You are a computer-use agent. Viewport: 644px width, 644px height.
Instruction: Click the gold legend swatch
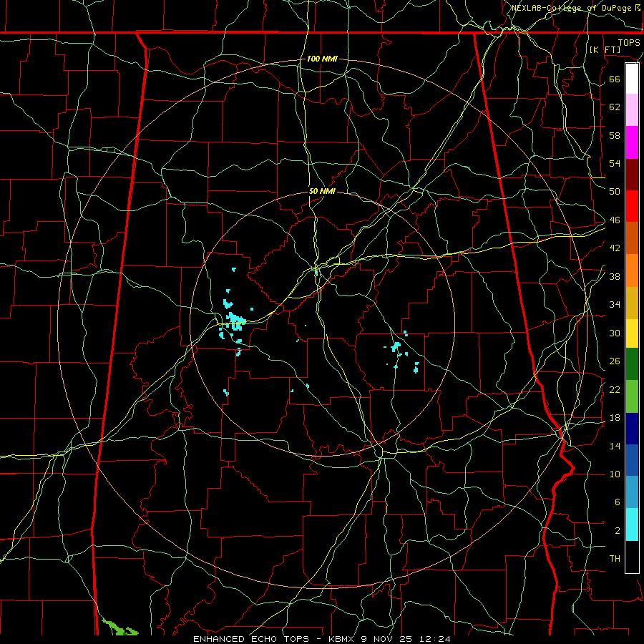point(632,303)
